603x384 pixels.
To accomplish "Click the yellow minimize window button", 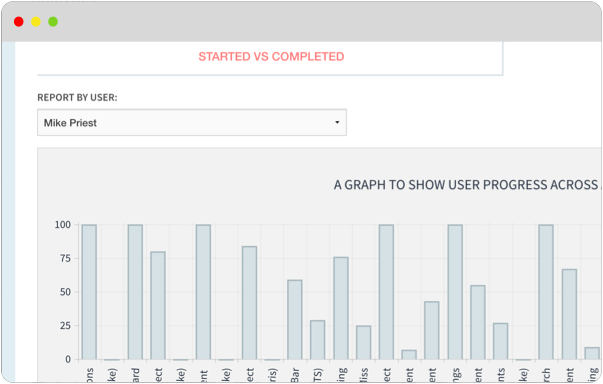I will point(36,22).
